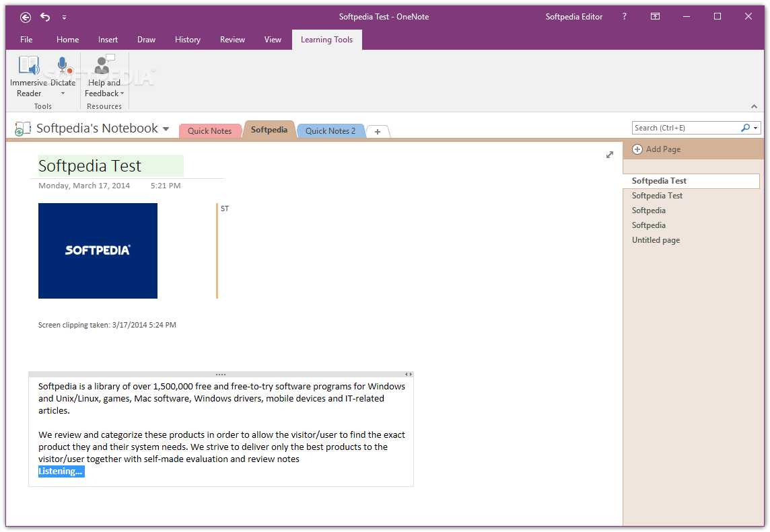The image size is (770, 532).
Task: Click the Screen clipping taken caption
Action: [x=107, y=325]
